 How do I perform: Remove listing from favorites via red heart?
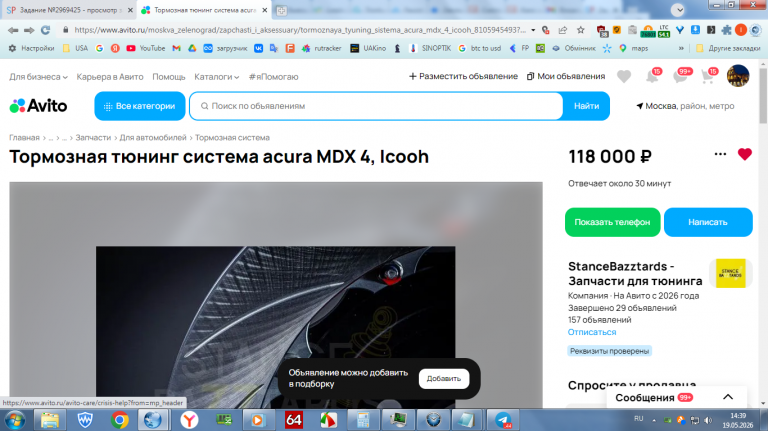click(744, 154)
